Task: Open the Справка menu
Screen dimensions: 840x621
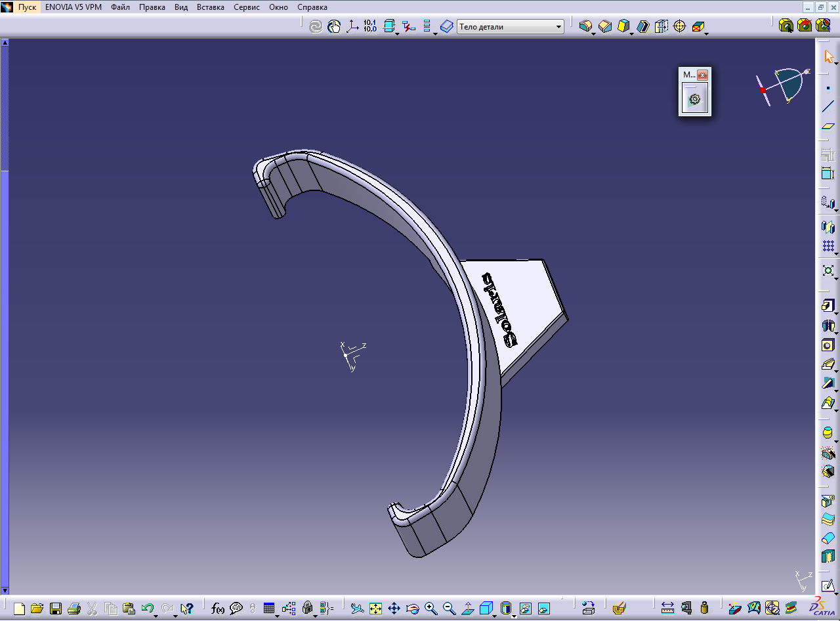Action: click(x=312, y=7)
